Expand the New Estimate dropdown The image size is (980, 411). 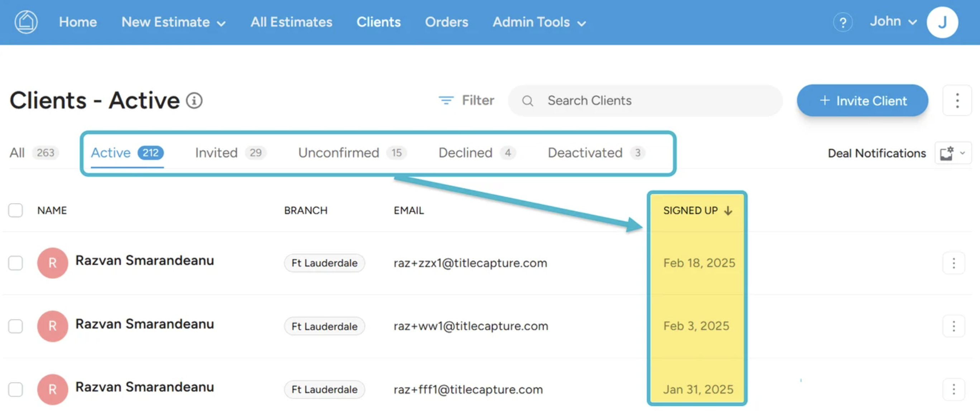click(173, 23)
